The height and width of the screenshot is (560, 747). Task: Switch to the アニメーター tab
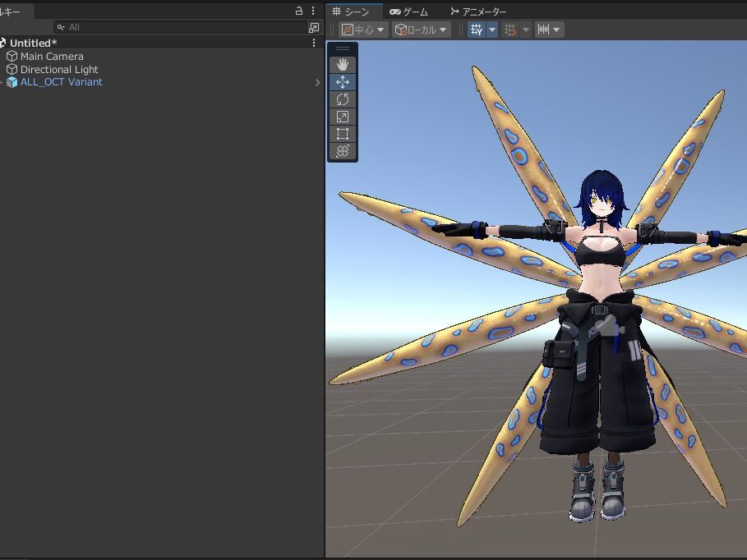coord(477,11)
